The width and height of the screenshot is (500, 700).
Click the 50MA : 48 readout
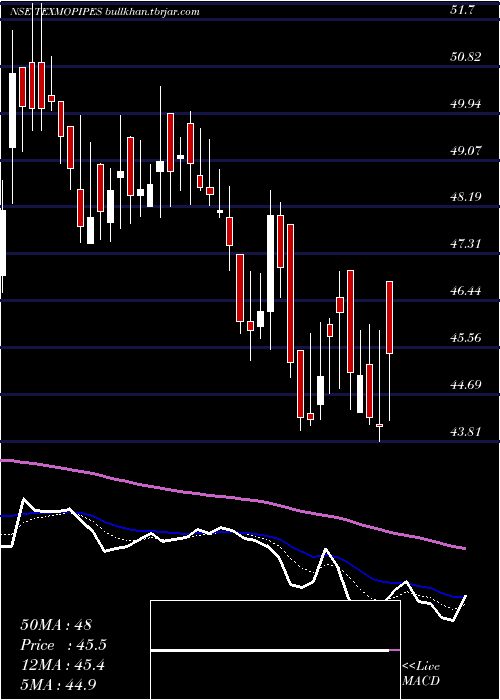pos(56,625)
